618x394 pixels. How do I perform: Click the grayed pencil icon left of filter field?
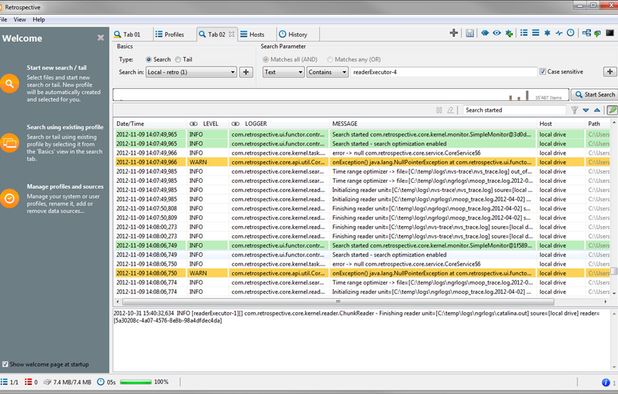[450, 110]
